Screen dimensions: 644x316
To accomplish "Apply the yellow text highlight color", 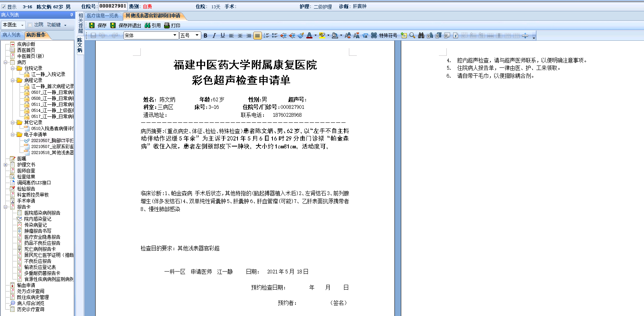I will pyautogui.click(x=322, y=35).
